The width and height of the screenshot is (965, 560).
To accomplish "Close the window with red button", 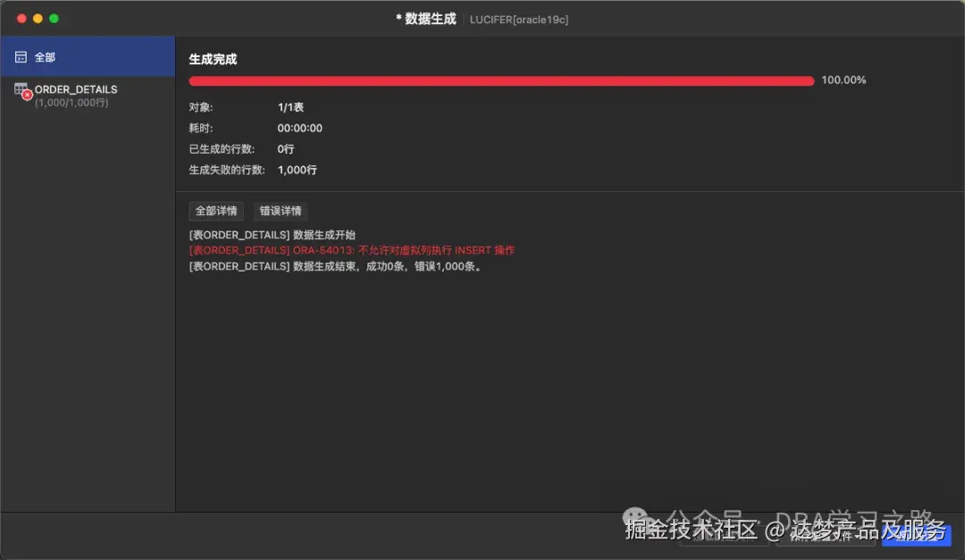I will click(x=21, y=19).
